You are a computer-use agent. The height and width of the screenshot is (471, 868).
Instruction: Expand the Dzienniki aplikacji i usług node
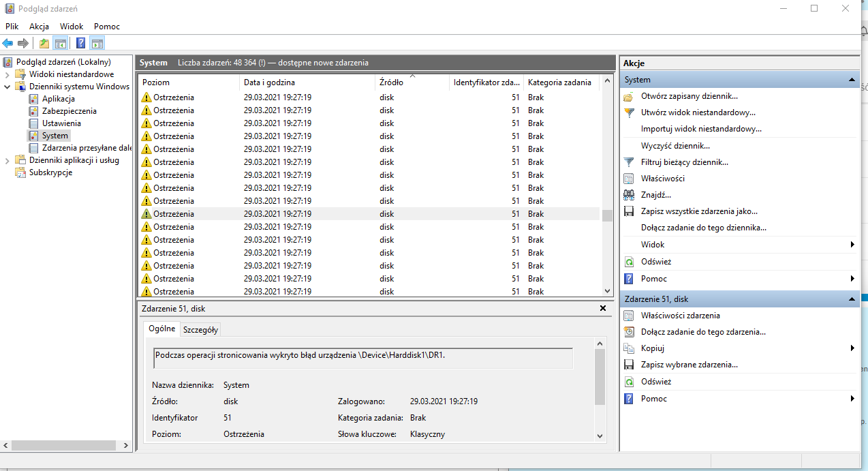tap(7, 160)
